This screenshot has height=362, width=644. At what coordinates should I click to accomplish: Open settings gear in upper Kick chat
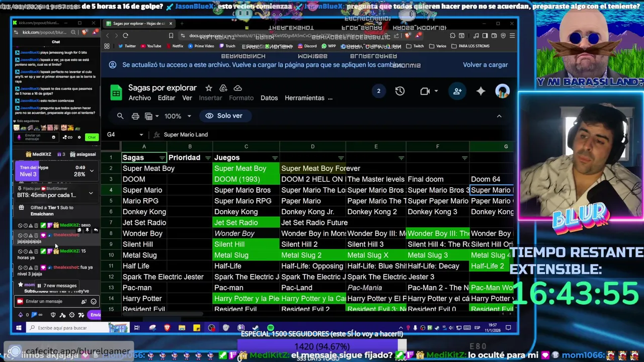coord(79,137)
